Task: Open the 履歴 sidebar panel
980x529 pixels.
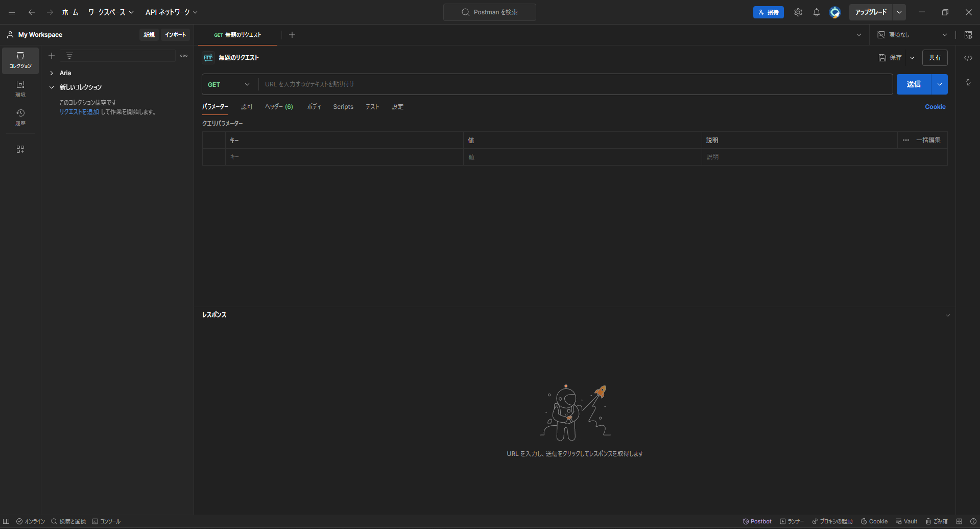Action: point(20,117)
